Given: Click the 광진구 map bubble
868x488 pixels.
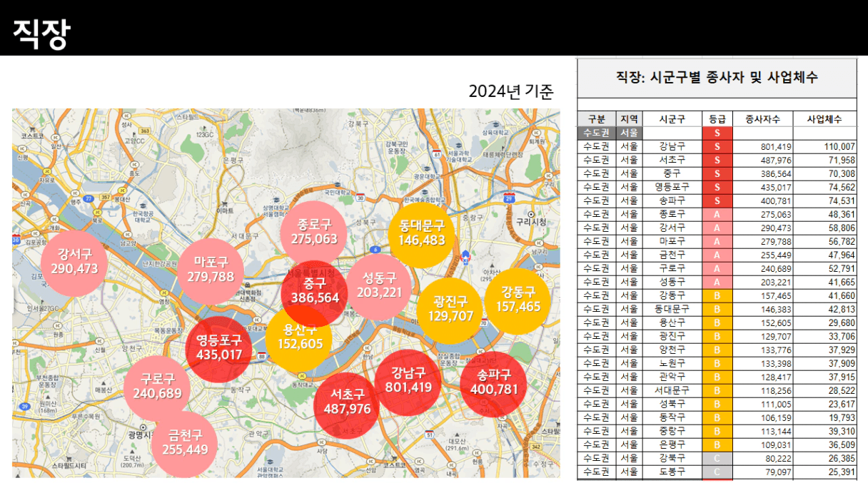Looking at the screenshot, I should tap(450, 310).
